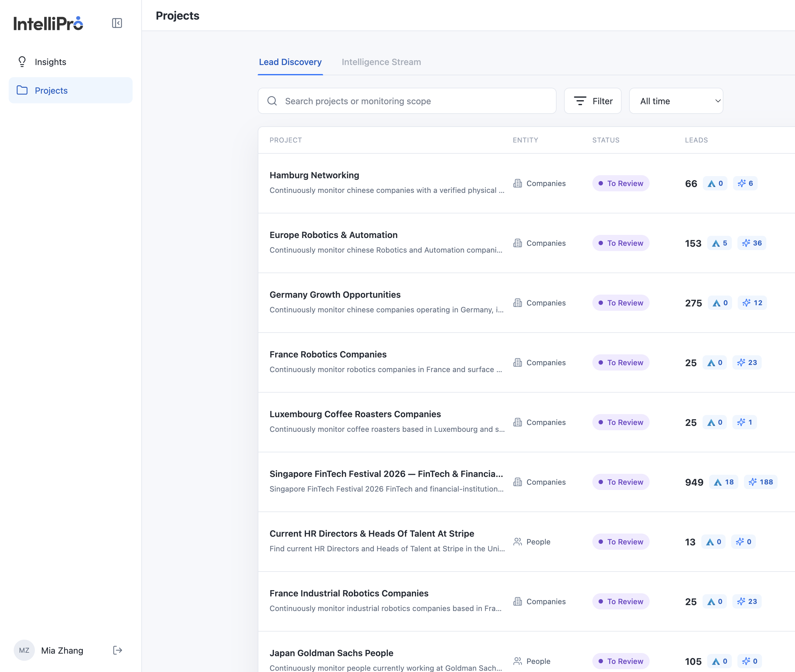The width and height of the screenshot is (795, 672).
Task: Click lead count 949 in Singapore row
Action: 694,482
